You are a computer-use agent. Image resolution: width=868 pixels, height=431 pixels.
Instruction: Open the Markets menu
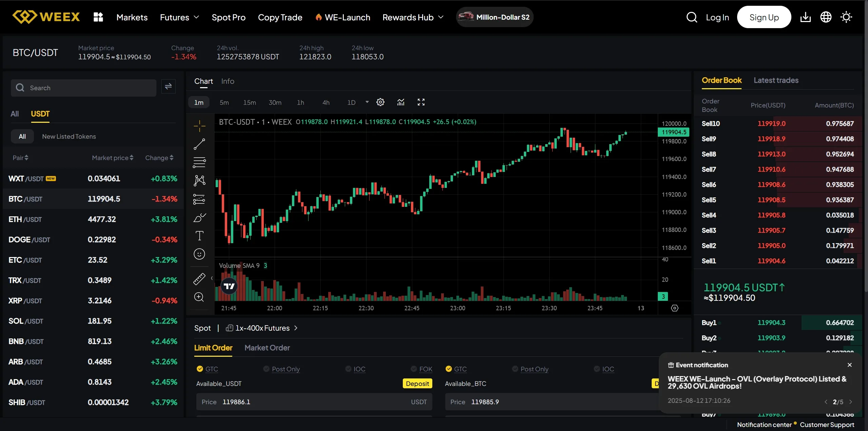point(132,17)
